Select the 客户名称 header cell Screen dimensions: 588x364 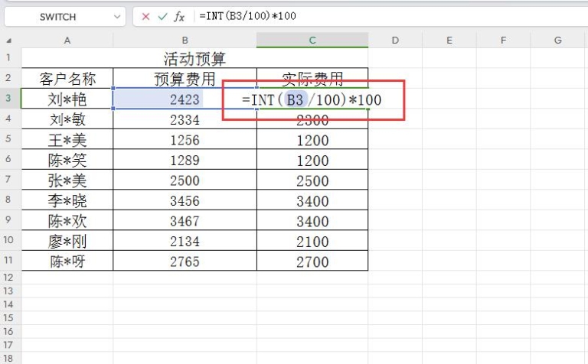tap(67, 78)
